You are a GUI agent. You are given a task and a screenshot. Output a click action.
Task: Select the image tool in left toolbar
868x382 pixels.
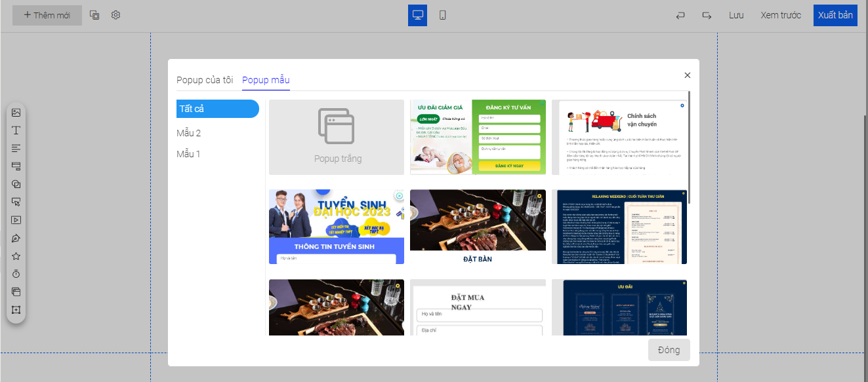coord(16,113)
